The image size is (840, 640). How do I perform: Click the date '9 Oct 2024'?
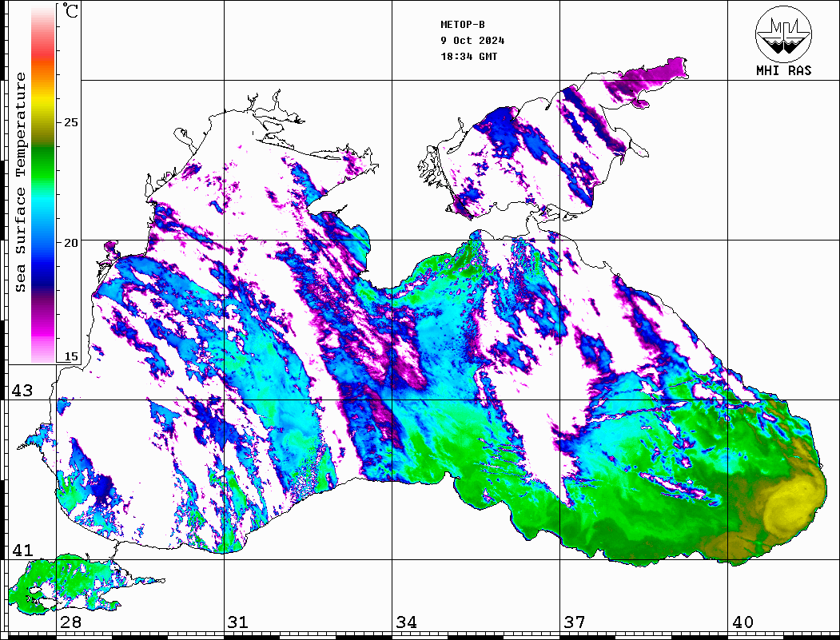pyautogui.click(x=472, y=41)
